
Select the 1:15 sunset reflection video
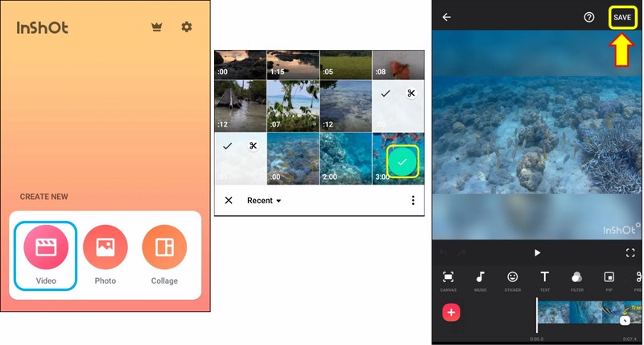pyautogui.click(x=293, y=64)
